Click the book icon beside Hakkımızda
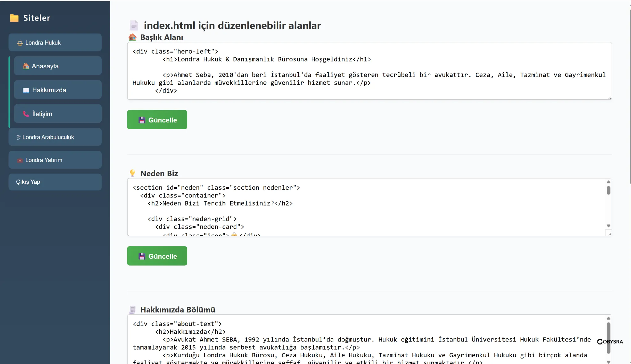This screenshot has height=364, width=631. (x=26, y=90)
